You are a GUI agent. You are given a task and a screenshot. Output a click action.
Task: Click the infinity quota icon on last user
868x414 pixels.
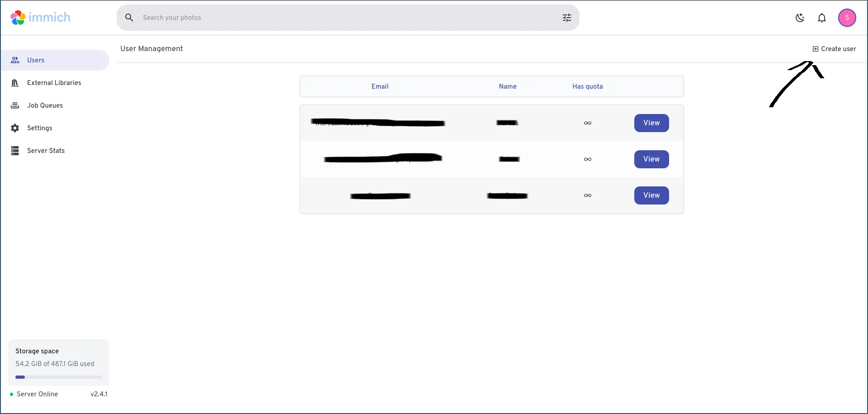tap(587, 195)
